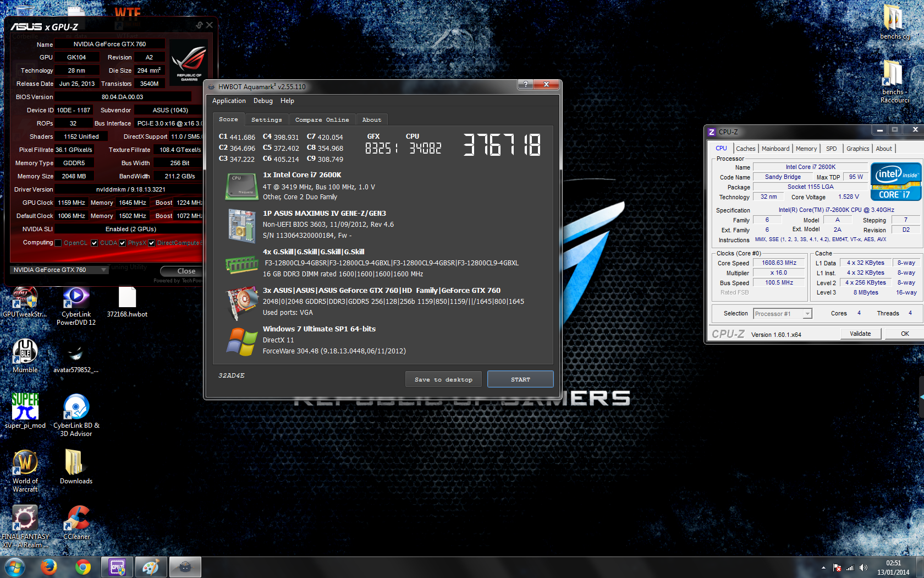Open the Downloads folder on desktop
Viewport: 924px width, 578px height.
[76, 466]
